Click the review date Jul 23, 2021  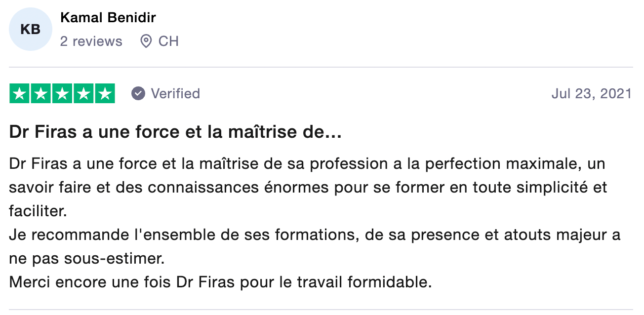[591, 93]
